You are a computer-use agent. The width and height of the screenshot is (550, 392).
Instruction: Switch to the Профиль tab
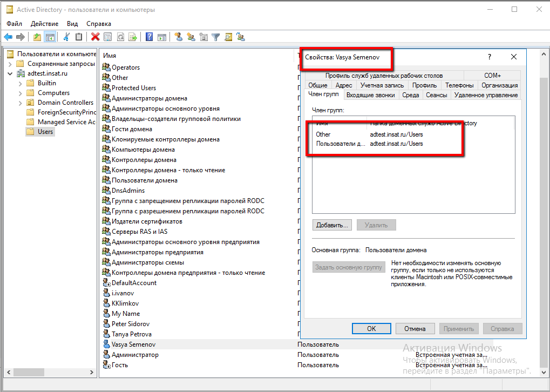coord(424,85)
